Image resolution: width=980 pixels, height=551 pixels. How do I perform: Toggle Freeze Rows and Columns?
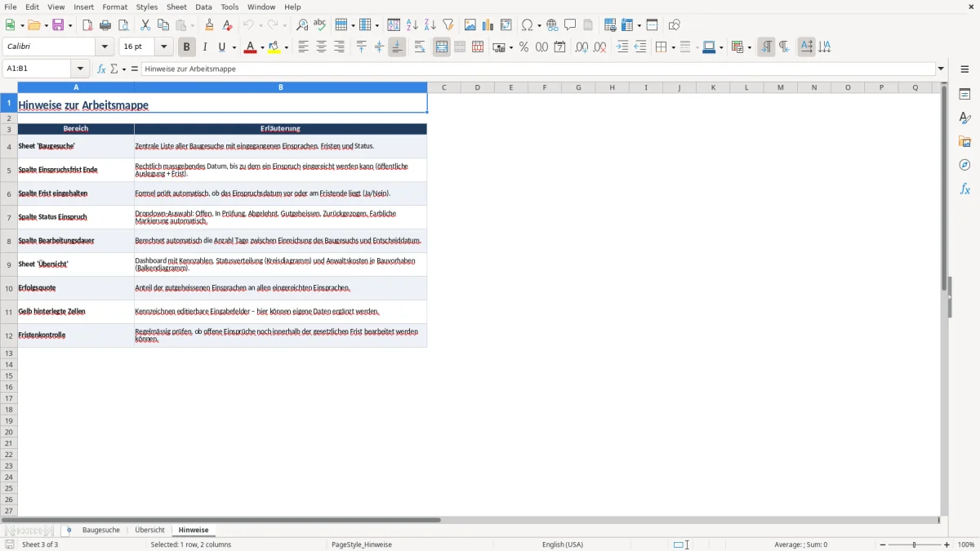click(x=626, y=25)
